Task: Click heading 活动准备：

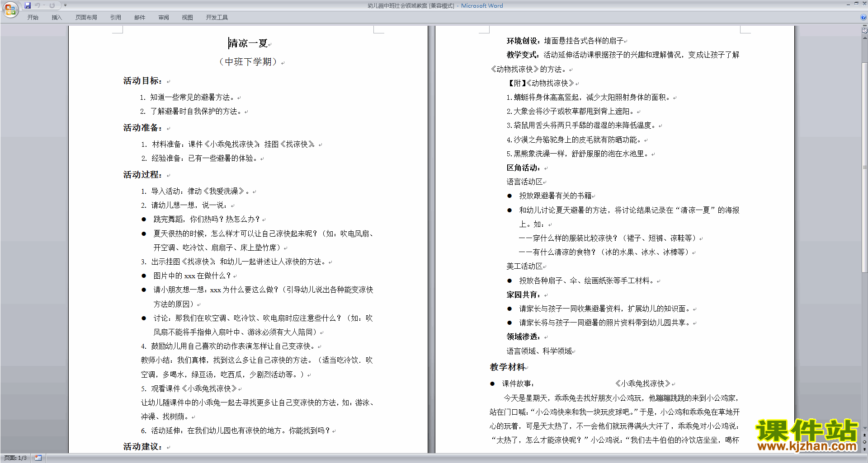Action: point(143,128)
